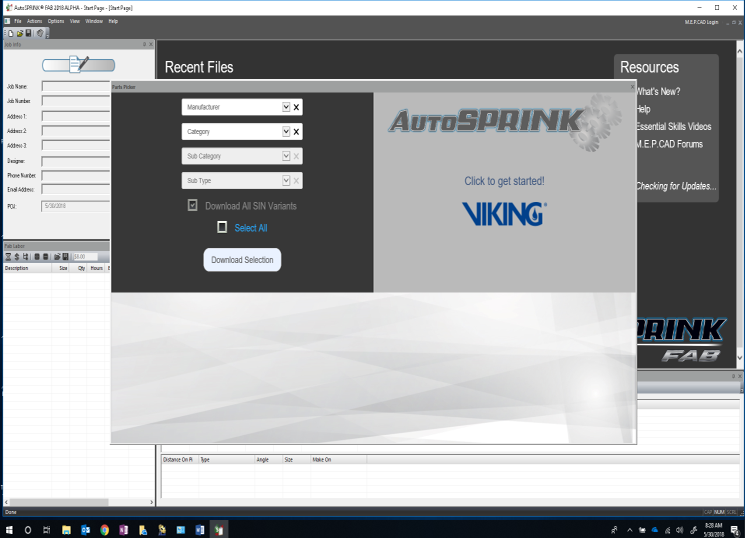The width and height of the screenshot is (745, 538).
Task: Click the Make On column header
Action: click(338, 460)
